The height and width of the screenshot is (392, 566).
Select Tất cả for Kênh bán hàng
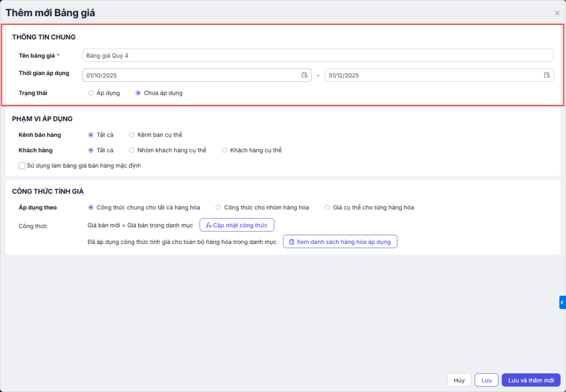pyautogui.click(x=91, y=134)
